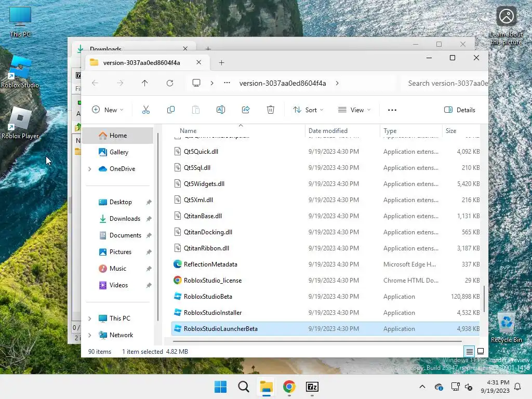Image resolution: width=532 pixels, height=399 pixels.
Task: Sort by Name column header
Action: (188, 130)
